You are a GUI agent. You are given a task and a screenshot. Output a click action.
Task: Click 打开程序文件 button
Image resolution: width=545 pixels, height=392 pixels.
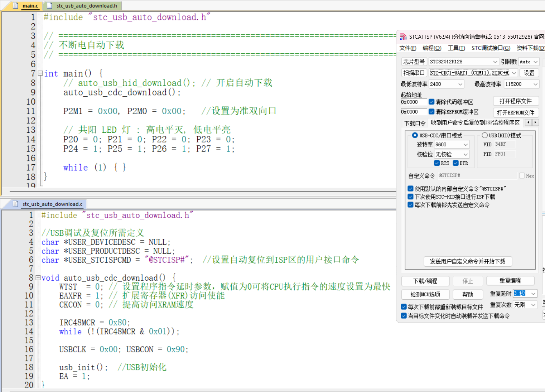click(516, 101)
